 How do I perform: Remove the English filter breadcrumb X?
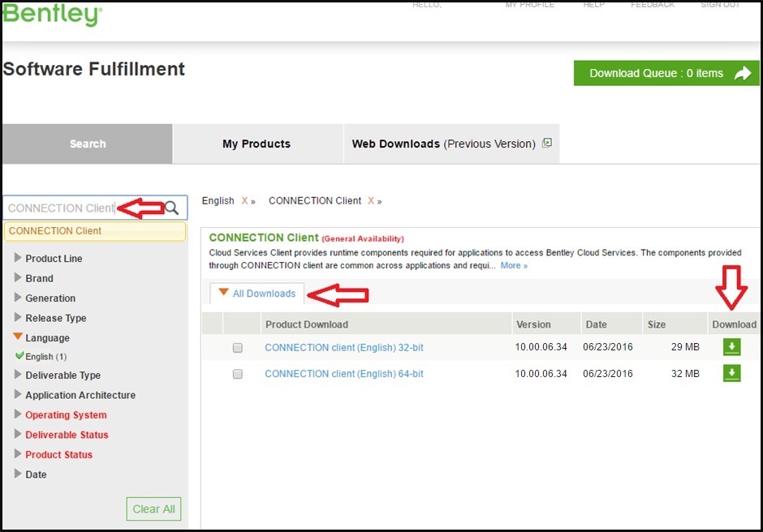(x=245, y=201)
